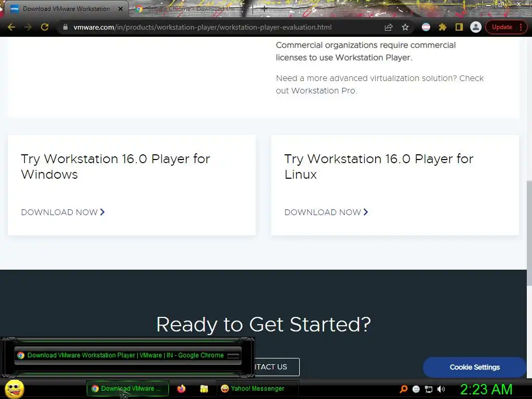Click the 2:23 AM clock
The height and width of the screenshot is (399, 532).
pos(486,389)
